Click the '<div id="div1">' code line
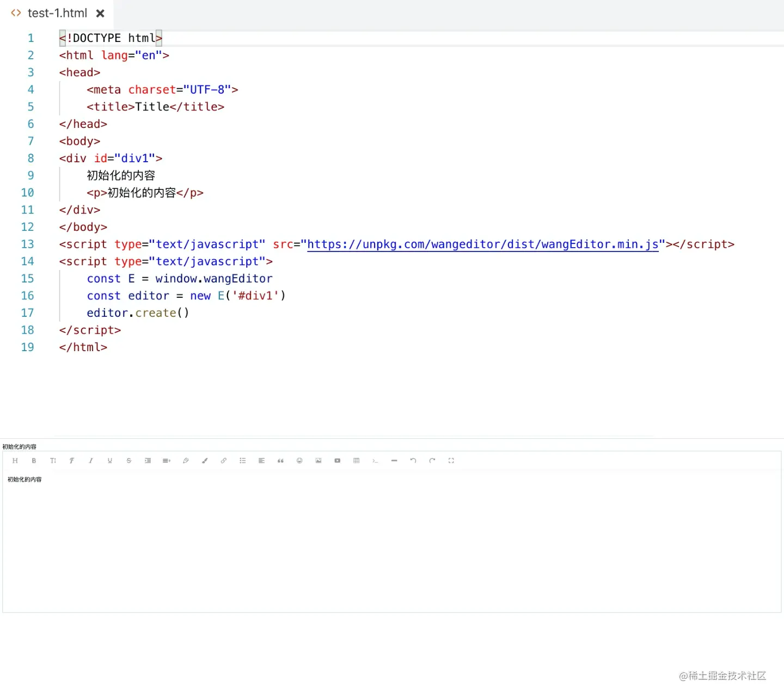784x699 pixels. tap(111, 158)
